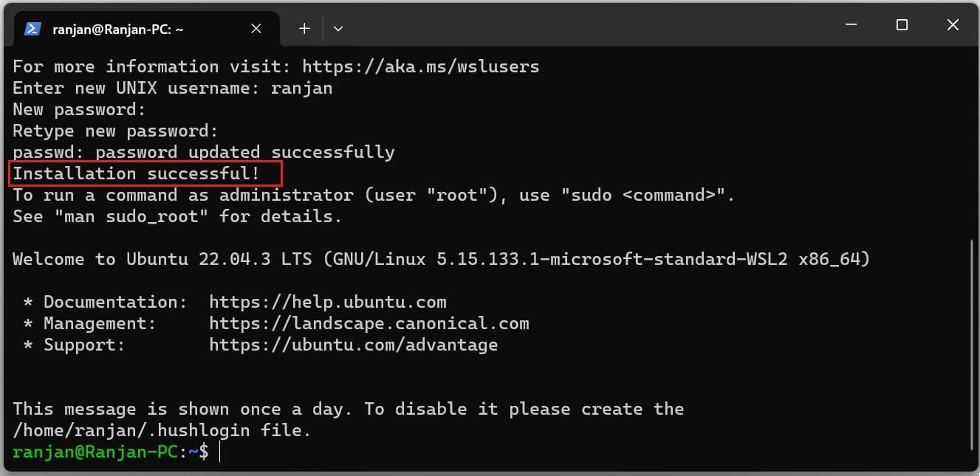This screenshot has height=476, width=980.
Task: Minimize the Windows Terminal window
Action: pyautogui.click(x=851, y=24)
